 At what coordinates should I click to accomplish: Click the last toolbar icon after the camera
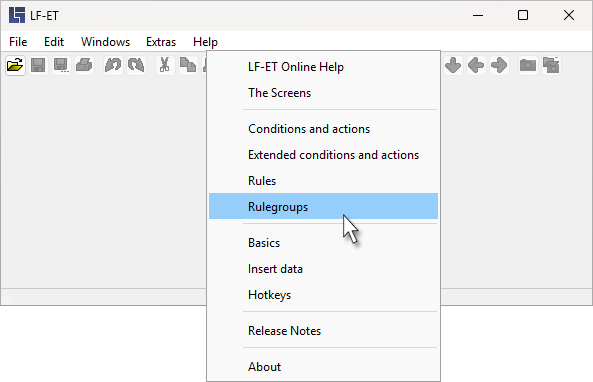click(551, 65)
